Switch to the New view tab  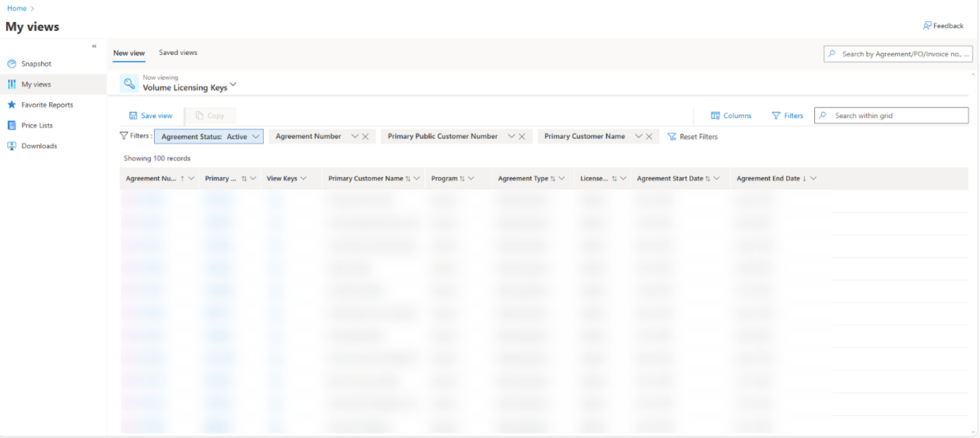(x=129, y=53)
